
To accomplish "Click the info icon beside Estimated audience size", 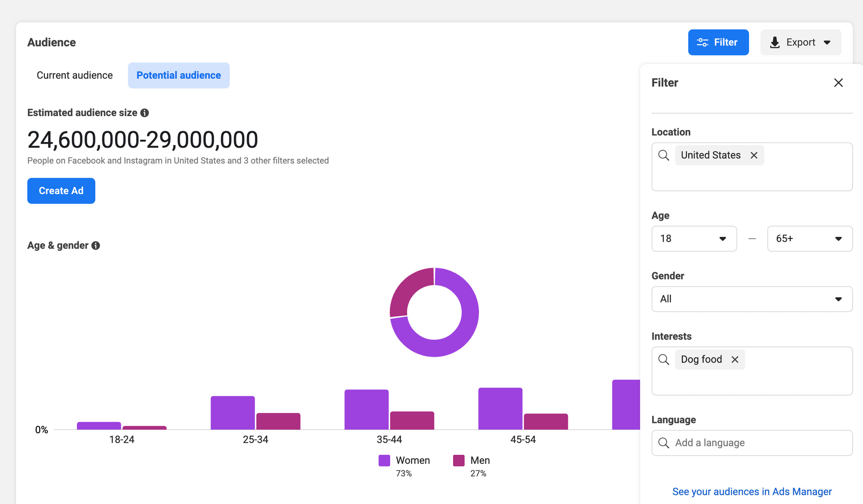I will pos(145,113).
